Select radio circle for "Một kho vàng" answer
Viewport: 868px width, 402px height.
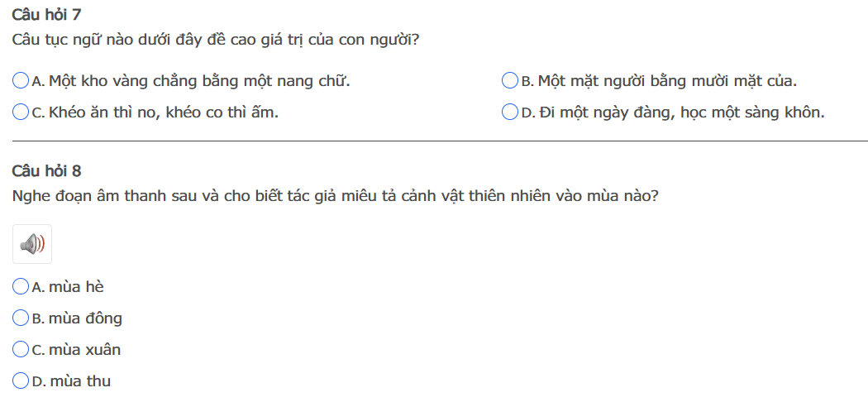tap(21, 81)
